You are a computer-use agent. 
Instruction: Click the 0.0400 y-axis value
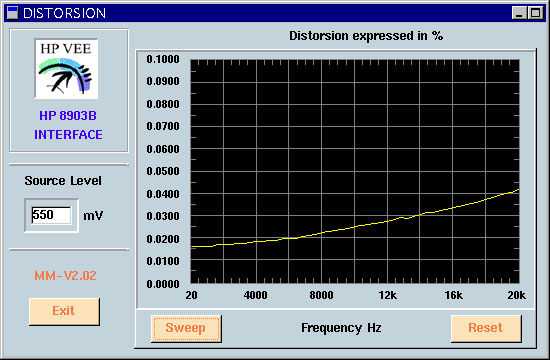pyautogui.click(x=163, y=194)
